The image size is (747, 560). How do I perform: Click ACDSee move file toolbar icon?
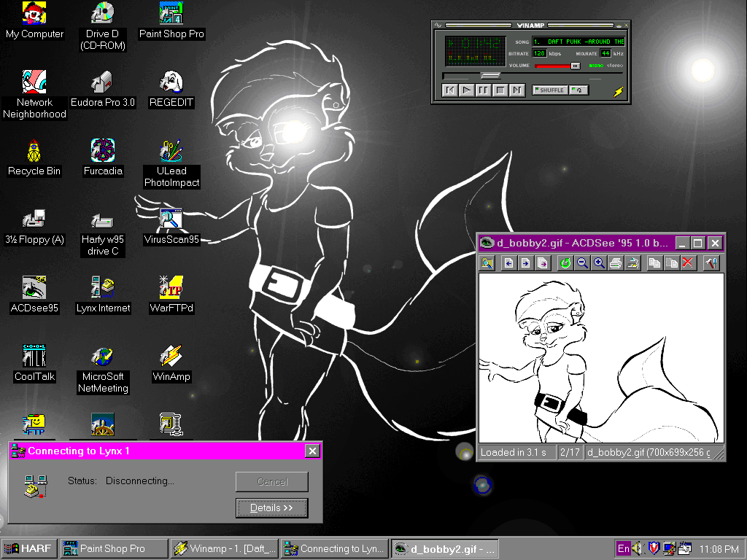(x=671, y=262)
